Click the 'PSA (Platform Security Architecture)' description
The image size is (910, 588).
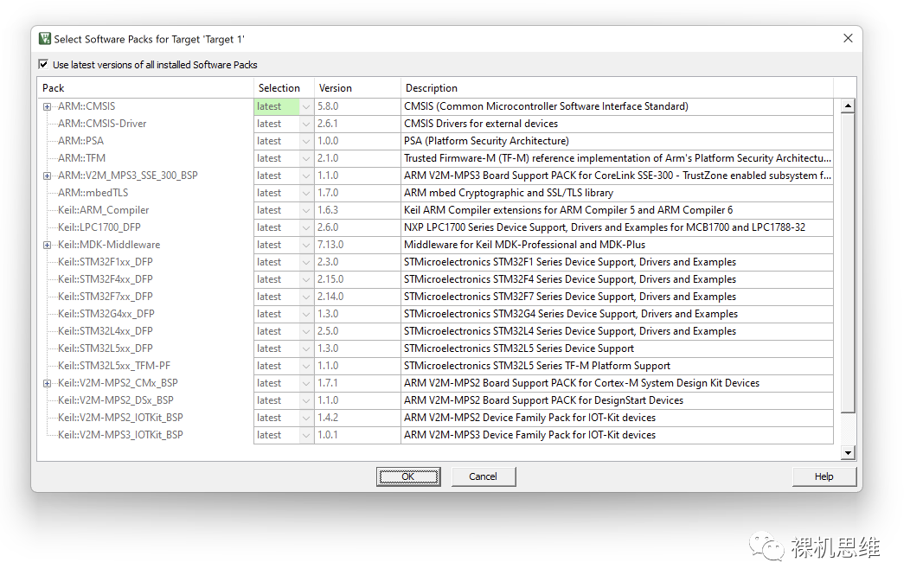[x=486, y=141]
